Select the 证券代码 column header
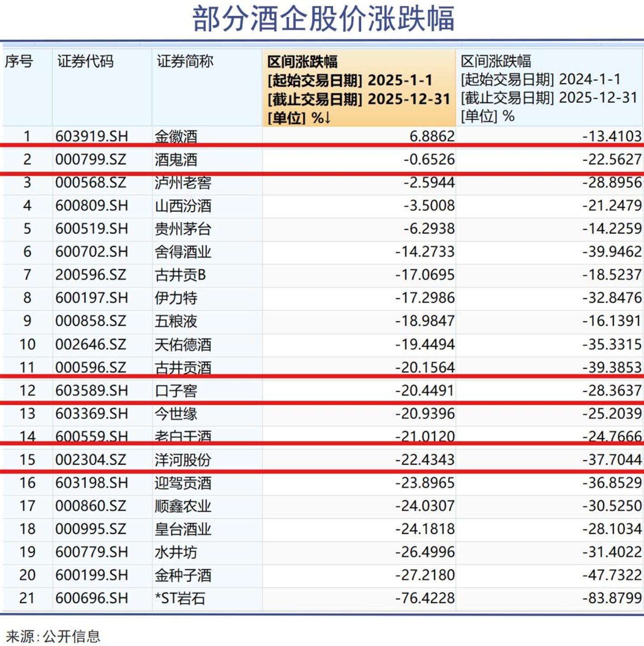Viewport: 644px width, 646px height. click(x=85, y=61)
